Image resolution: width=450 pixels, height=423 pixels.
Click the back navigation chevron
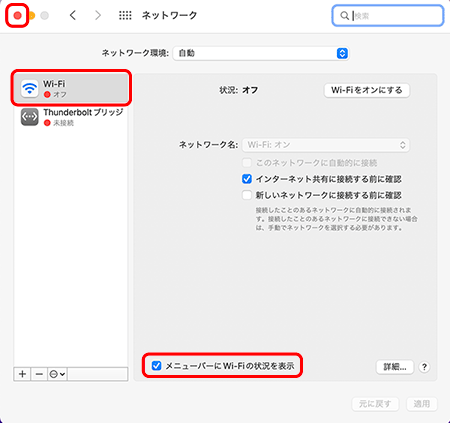point(73,15)
